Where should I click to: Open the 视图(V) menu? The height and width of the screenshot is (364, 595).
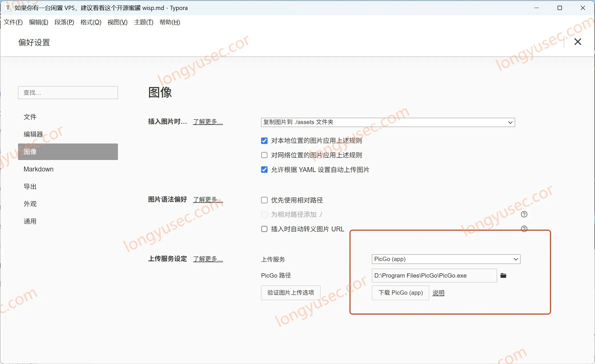click(117, 22)
